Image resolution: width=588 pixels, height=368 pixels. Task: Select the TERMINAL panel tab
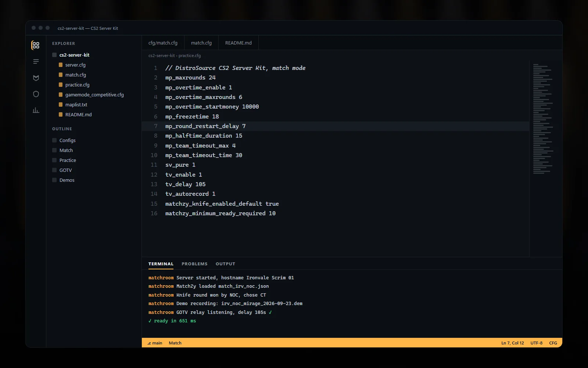click(x=161, y=264)
